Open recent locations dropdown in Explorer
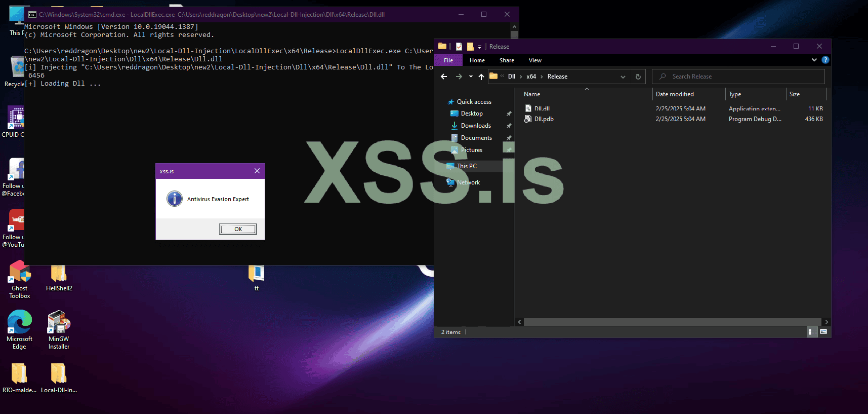The image size is (868, 414). point(471,77)
